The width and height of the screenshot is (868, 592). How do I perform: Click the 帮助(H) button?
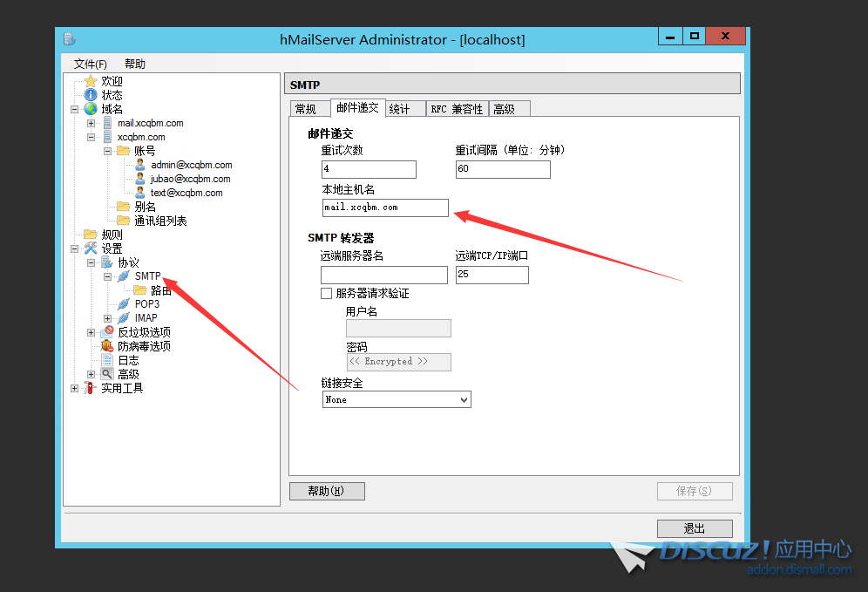pyautogui.click(x=326, y=491)
